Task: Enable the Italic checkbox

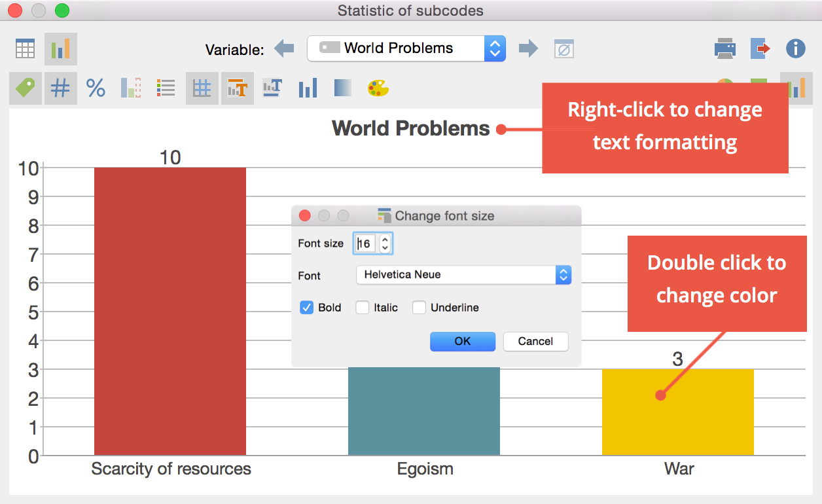Action: (363, 308)
